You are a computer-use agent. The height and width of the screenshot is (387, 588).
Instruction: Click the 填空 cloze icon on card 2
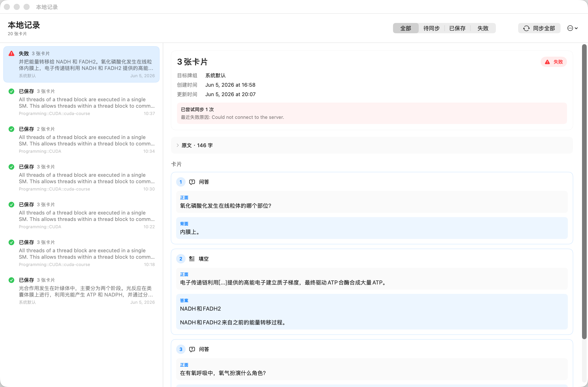pos(192,259)
